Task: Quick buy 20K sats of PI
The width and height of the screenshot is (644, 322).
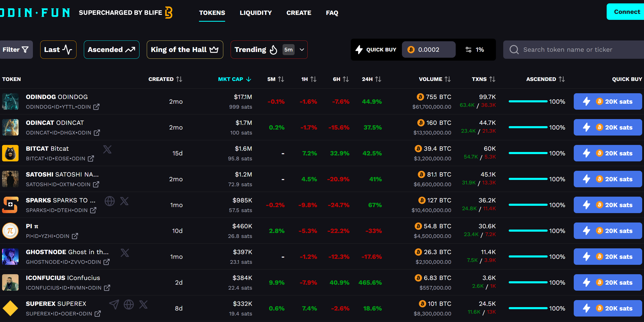Action: (x=608, y=231)
